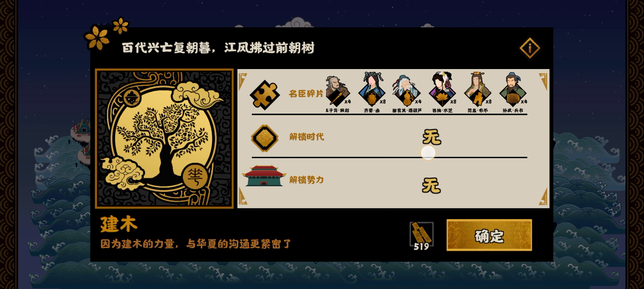
Task: Click the 解锁时代 diamond emblem icon
Action: pyautogui.click(x=265, y=138)
